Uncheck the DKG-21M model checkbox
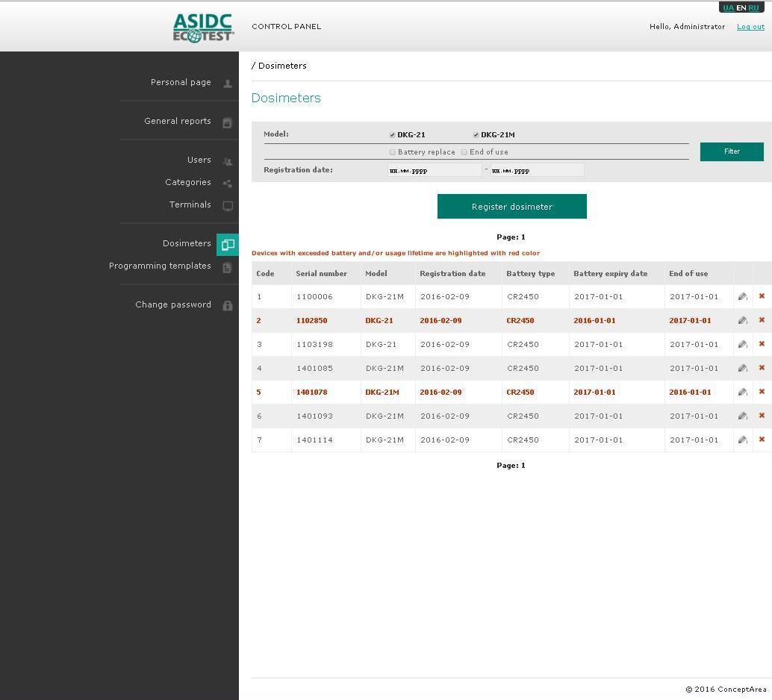 [476, 135]
